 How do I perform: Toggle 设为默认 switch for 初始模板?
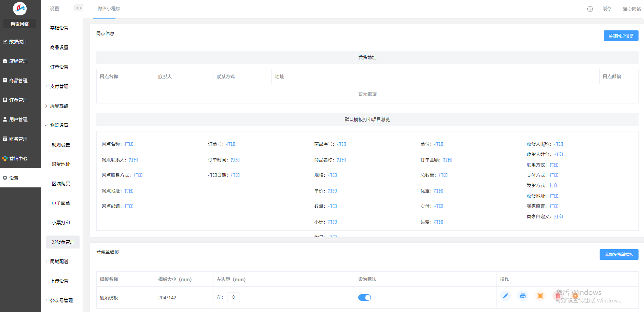click(365, 298)
